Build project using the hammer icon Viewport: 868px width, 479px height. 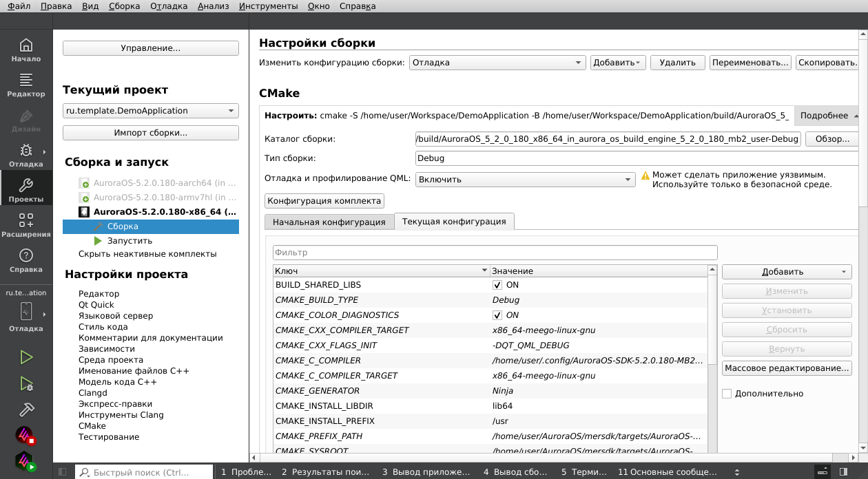pyautogui.click(x=26, y=409)
